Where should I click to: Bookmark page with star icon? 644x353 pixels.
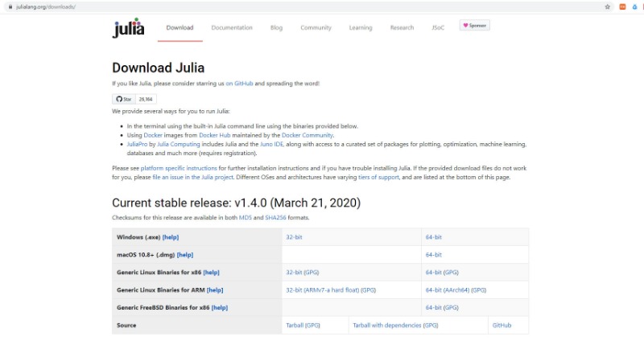[608, 7]
